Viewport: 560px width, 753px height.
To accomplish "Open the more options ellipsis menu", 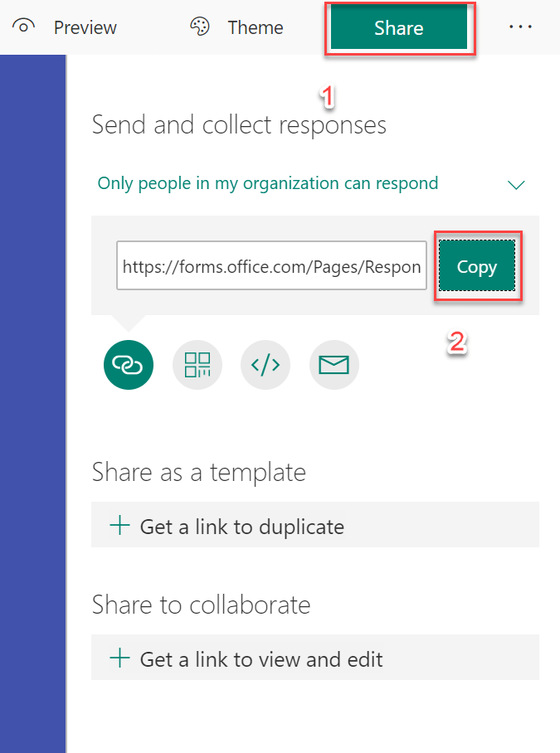I will pos(520,27).
